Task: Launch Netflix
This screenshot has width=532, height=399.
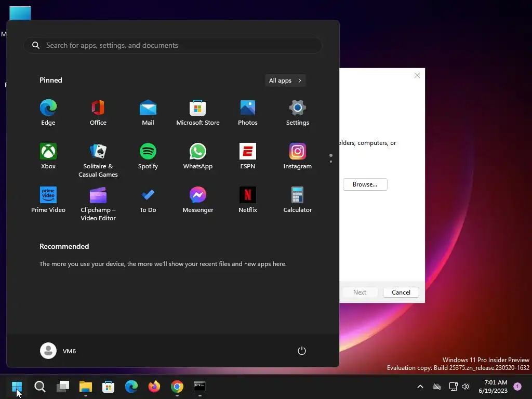Action: [x=248, y=200]
